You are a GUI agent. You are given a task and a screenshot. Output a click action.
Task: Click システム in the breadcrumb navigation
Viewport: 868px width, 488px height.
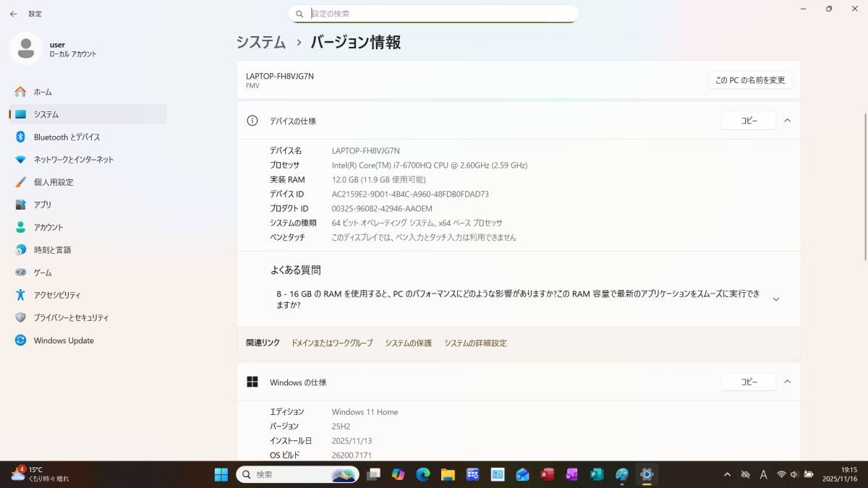point(260,43)
